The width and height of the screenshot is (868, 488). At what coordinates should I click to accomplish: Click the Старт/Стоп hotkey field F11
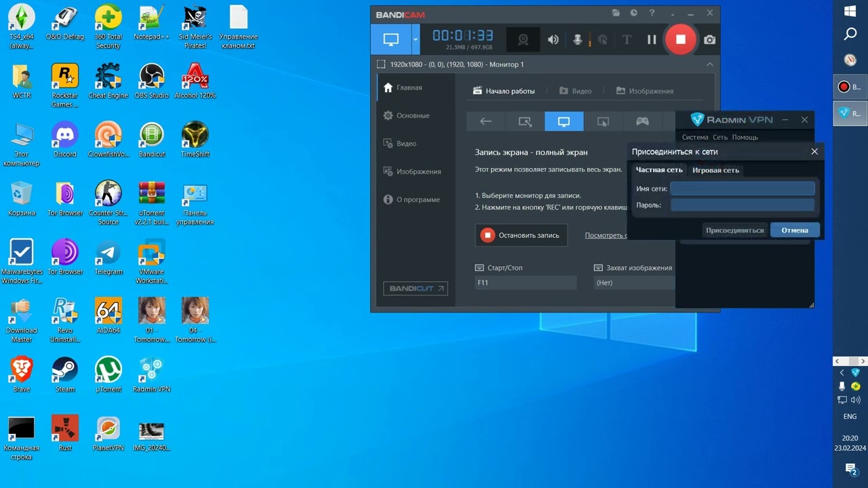[526, 283]
